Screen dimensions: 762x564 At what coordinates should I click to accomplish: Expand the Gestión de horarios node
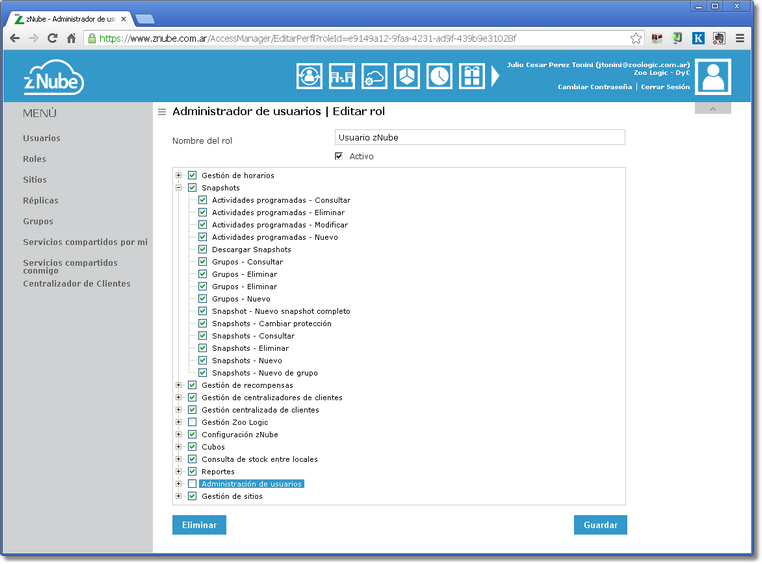click(179, 176)
